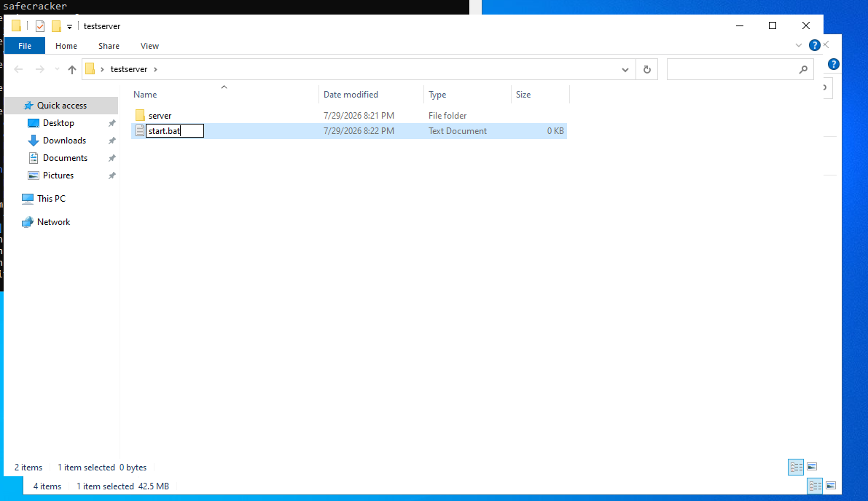Image resolution: width=868 pixels, height=501 pixels.
Task: Click the Desktop icon in navigation pane
Action: 34,123
